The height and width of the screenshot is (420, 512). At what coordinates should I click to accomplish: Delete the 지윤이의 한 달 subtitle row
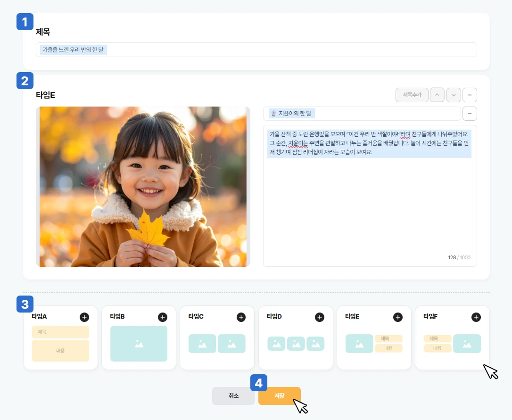(x=470, y=114)
